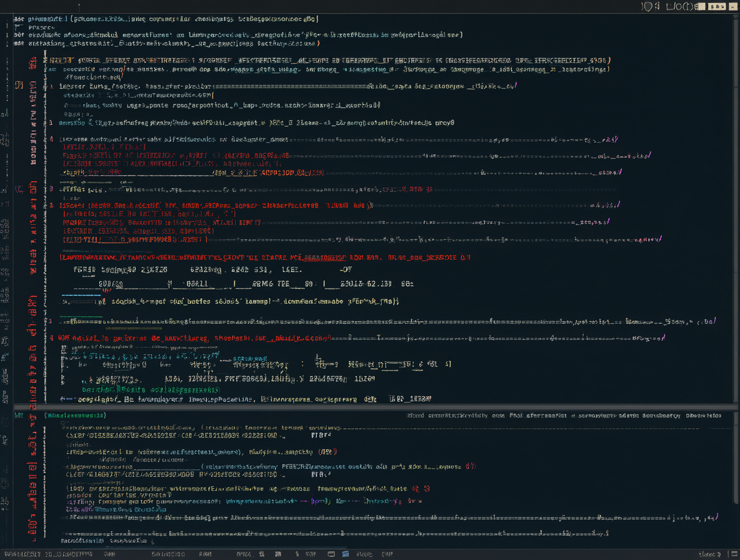This screenshot has width=740, height=560.
Task: Click the blue icon in the status bar
Action: tap(346, 554)
